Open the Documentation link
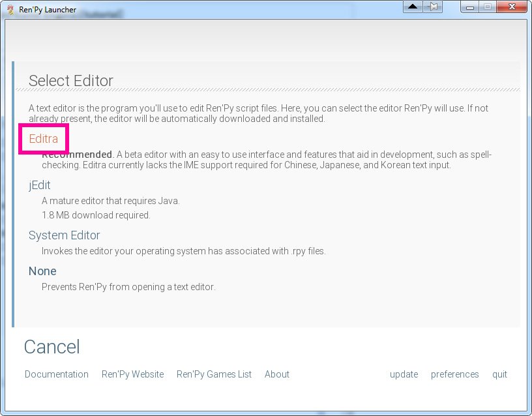The image size is (532, 416). [57, 374]
